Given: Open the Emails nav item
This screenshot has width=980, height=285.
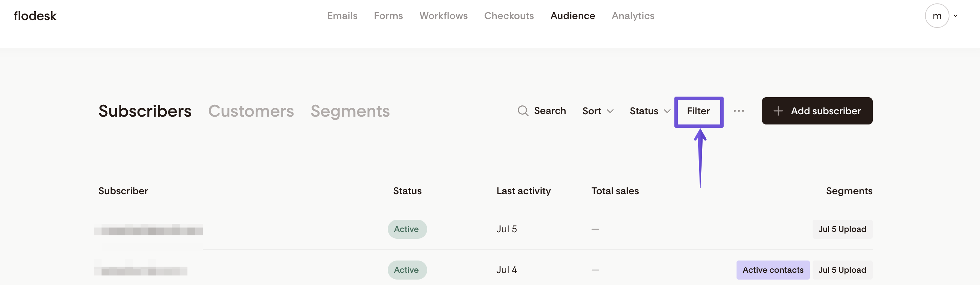Looking at the screenshot, I should tap(342, 16).
